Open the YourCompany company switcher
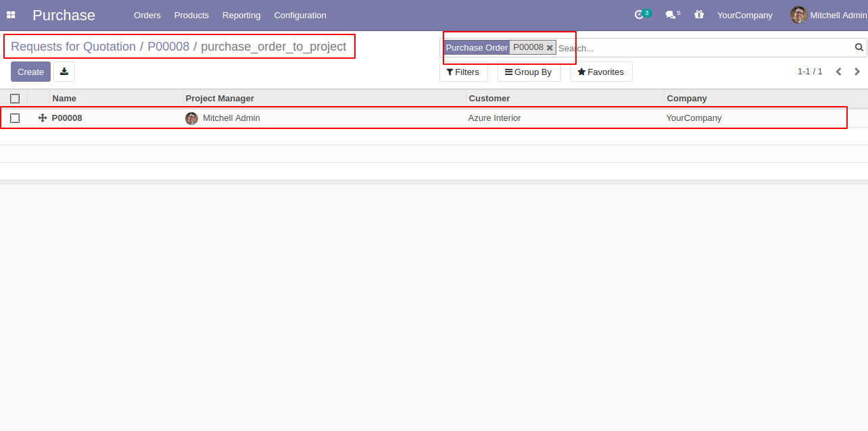 pyautogui.click(x=745, y=15)
